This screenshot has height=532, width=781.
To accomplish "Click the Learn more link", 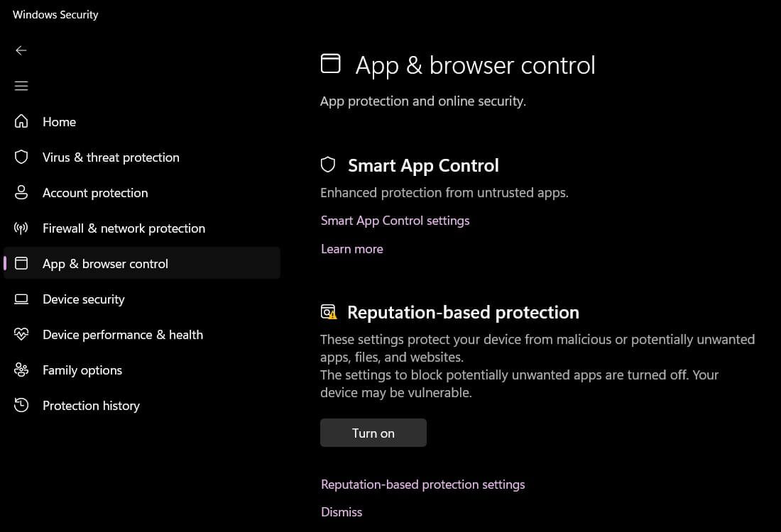I will click(x=351, y=248).
